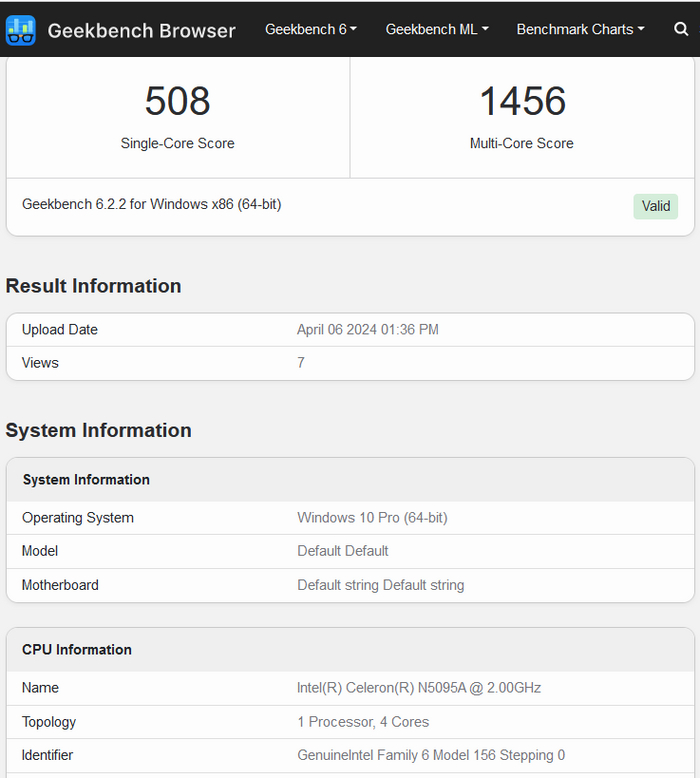Open the Benchmark Charts dropdown menu
This screenshot has width=700, height=778.
tap(580, 29)
